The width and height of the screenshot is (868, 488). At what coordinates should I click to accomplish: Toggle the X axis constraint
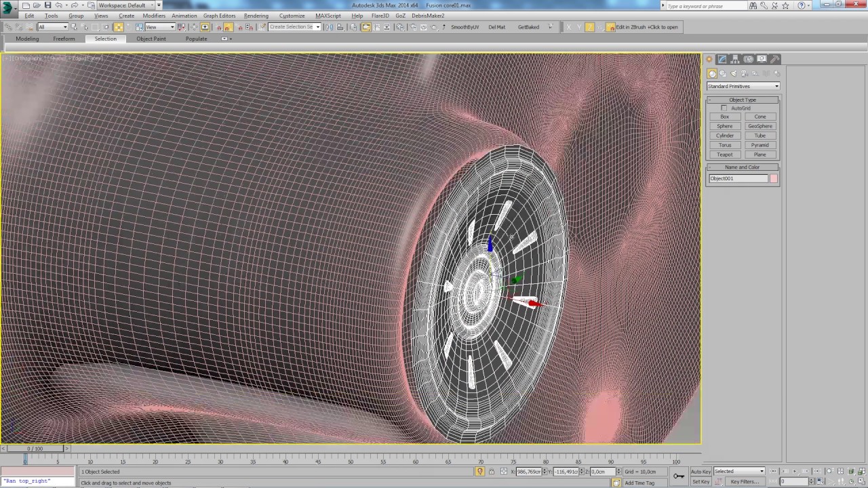568,27
